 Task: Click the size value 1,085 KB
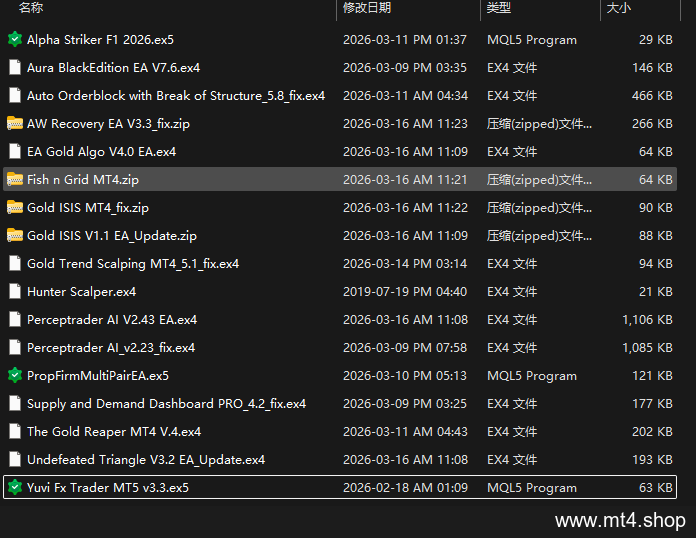(x=647, y=347)
